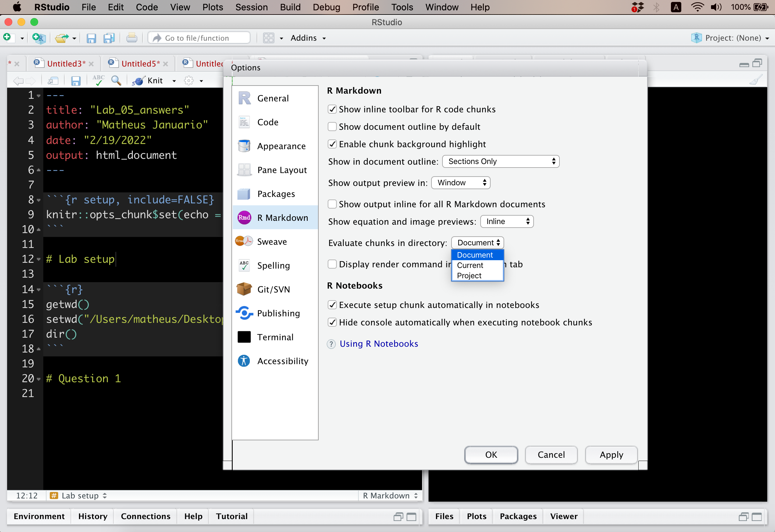This screenshot has width=775, height=532.
Task: Check Show output inline for all documents
Action: click(332, 204)
